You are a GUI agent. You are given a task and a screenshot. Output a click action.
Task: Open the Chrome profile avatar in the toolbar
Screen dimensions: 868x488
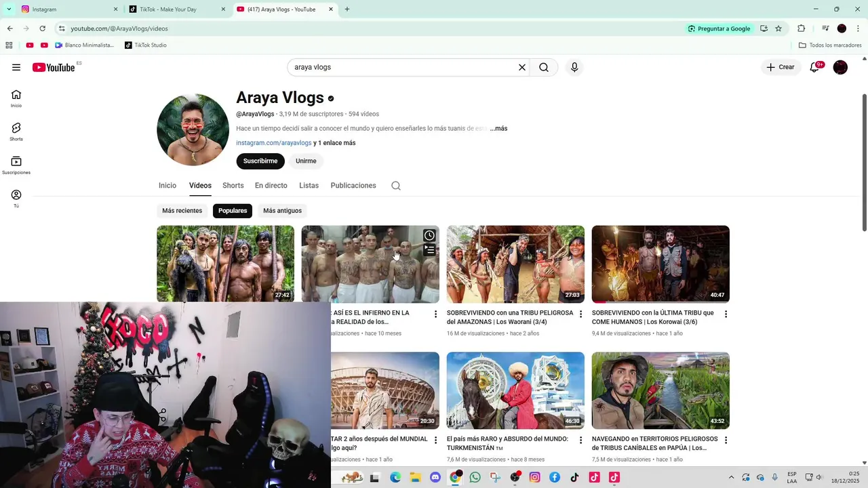coord(842,28)
